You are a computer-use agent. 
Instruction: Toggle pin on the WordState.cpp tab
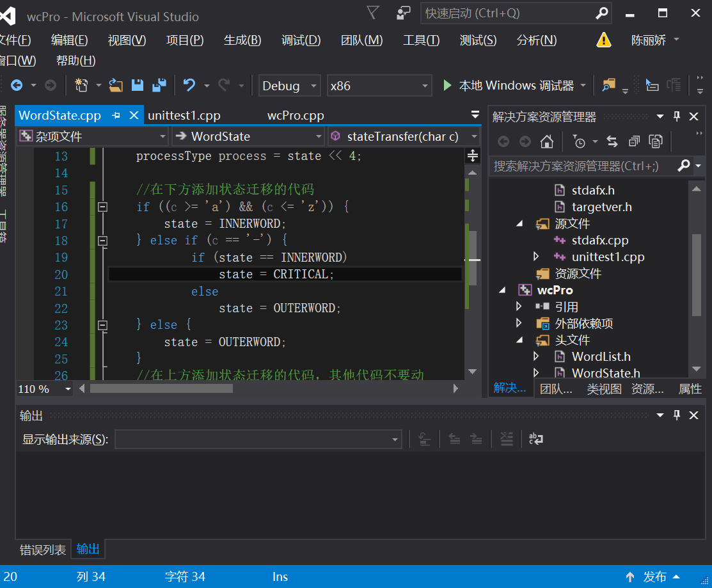click(x=116, y=115)
